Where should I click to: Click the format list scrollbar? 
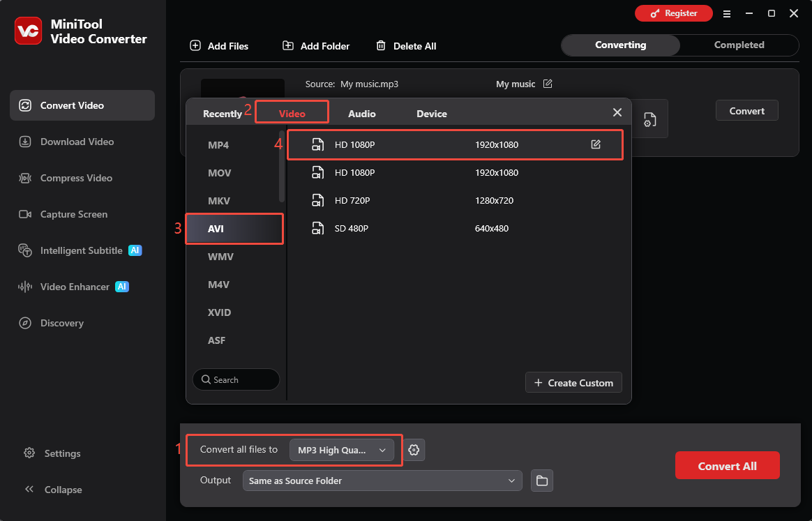pyautogui.click(x=282, y=166)
